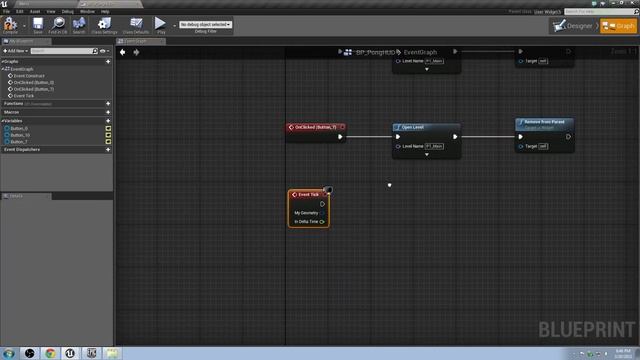
Task: Open Play options dropdown arrow
Action: pos(174,25)
